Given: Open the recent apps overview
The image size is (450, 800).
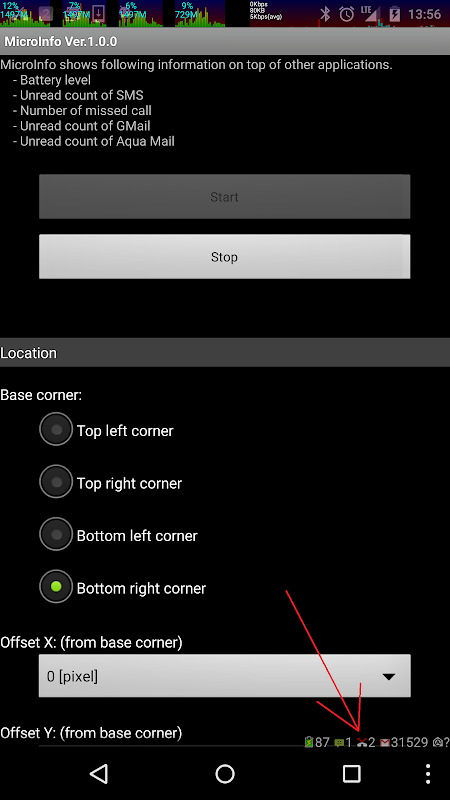Looking at the screenshot, I should click(352, 773).
